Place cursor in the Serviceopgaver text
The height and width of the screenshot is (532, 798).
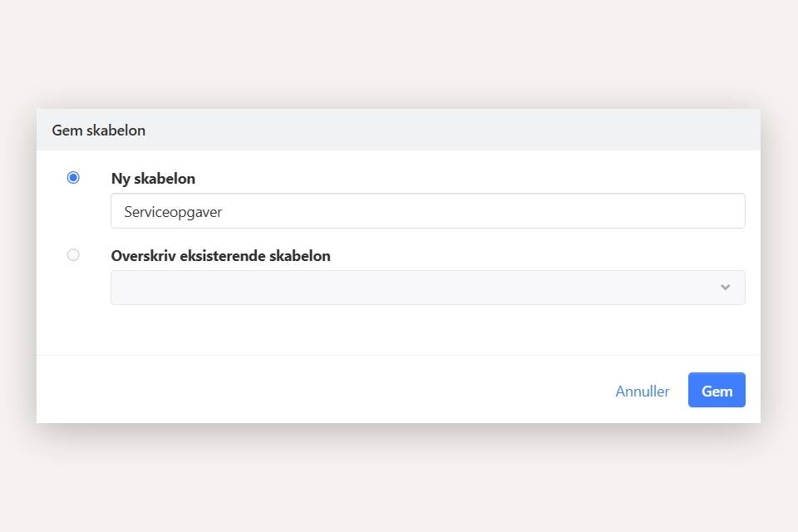[174, 212]
